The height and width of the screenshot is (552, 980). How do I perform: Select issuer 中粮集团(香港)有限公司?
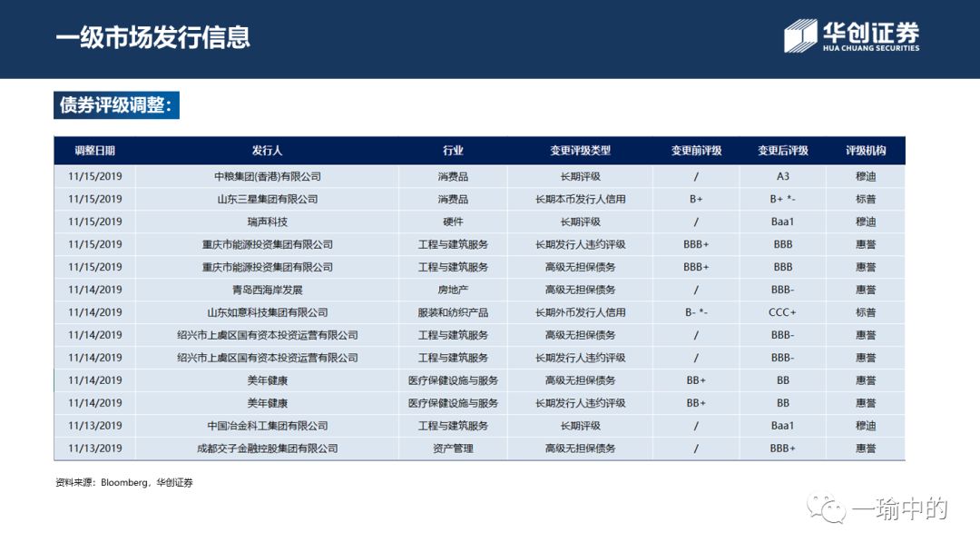click(x=268, y=176)
